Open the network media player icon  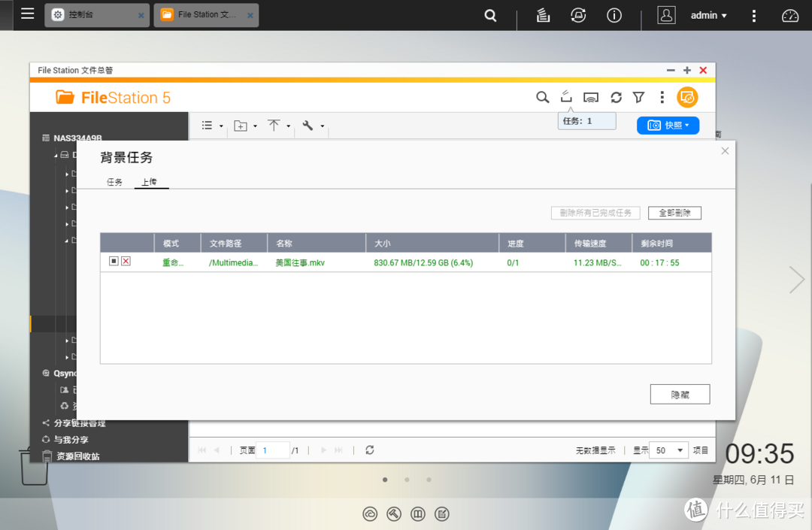(591, 97)
